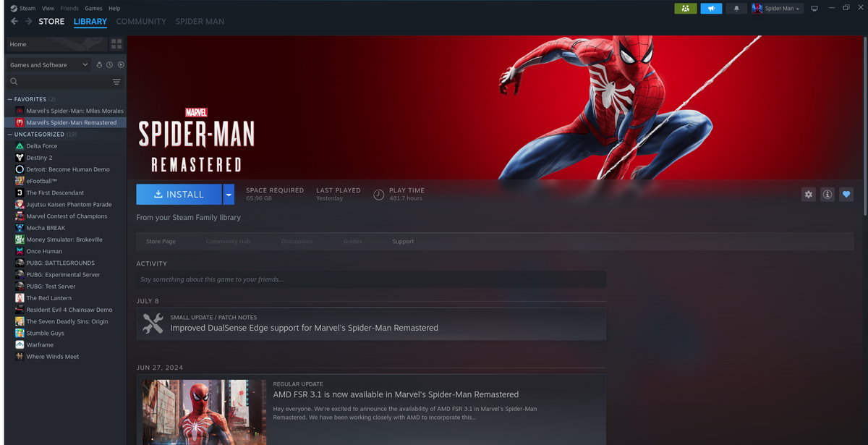Screen dimensions: 868x445
Task: Toggle the ready-to-play filter icon
Action: pos(121,64)
